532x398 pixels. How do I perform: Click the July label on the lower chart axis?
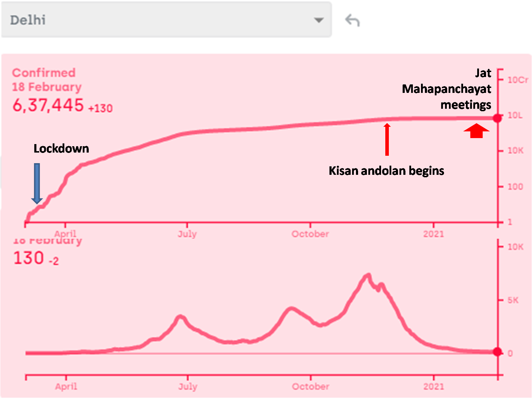point(188,386)
